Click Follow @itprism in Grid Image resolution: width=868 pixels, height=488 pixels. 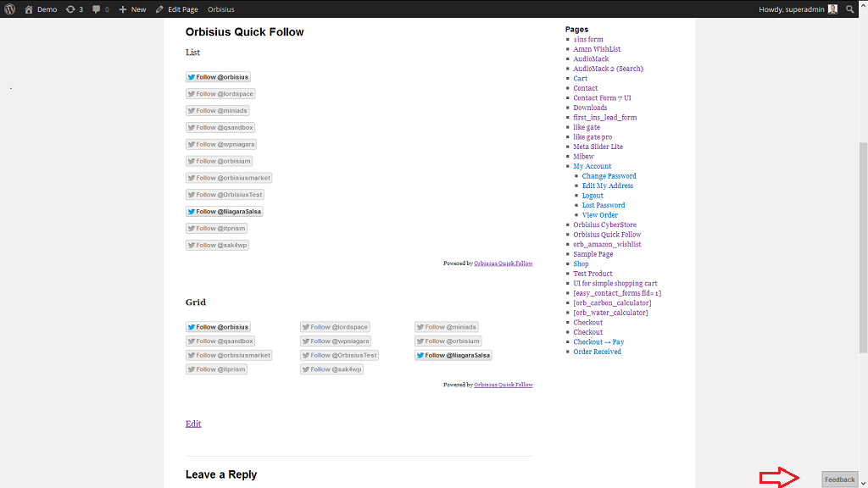(216, 369)
